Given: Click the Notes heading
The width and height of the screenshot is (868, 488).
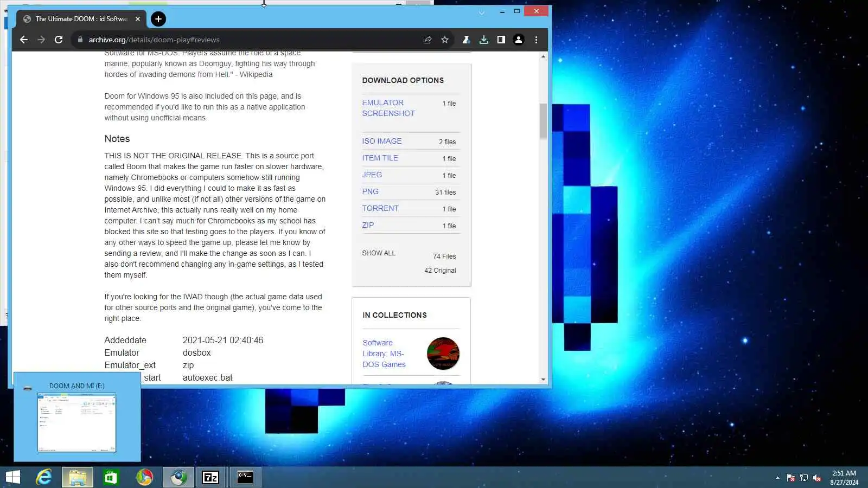Looking at the screenshot, I should (x=117, y=139).
